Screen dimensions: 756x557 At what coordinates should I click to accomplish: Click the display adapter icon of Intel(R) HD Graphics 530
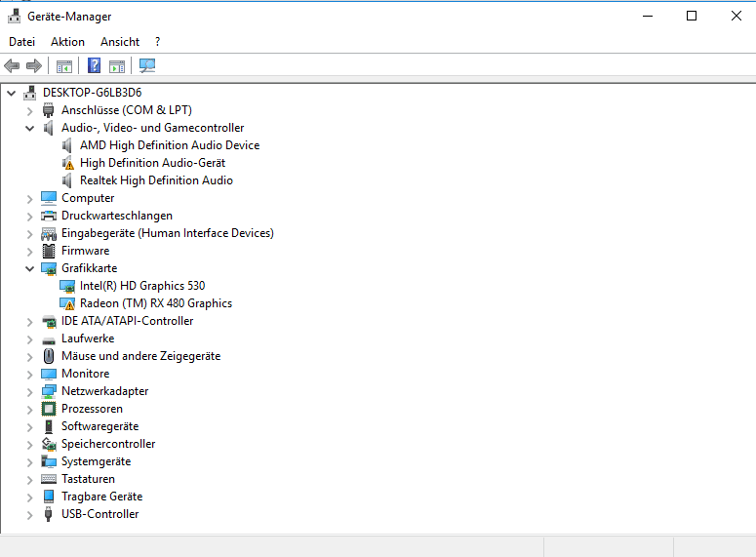point(67,286)
